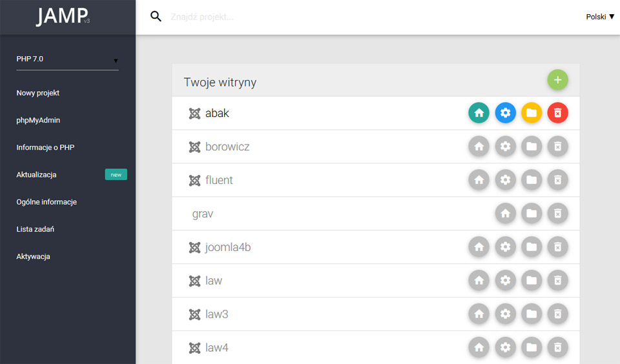Open abak site with the home icon
The height and width of the screenshot is (364, 620).
[479, 113]
